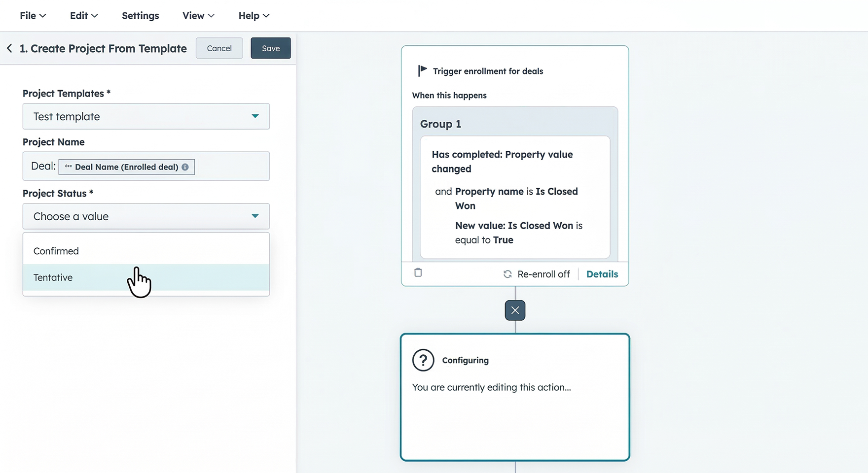868x473 pixels.
Task: Click the Re-enroll refresh icon
Action: (x=507, y=274)
